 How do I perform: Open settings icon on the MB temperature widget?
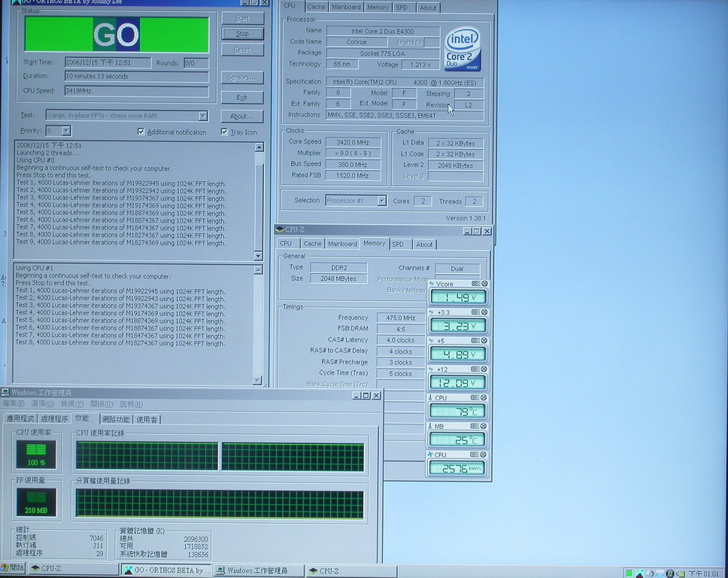point(475,426)
